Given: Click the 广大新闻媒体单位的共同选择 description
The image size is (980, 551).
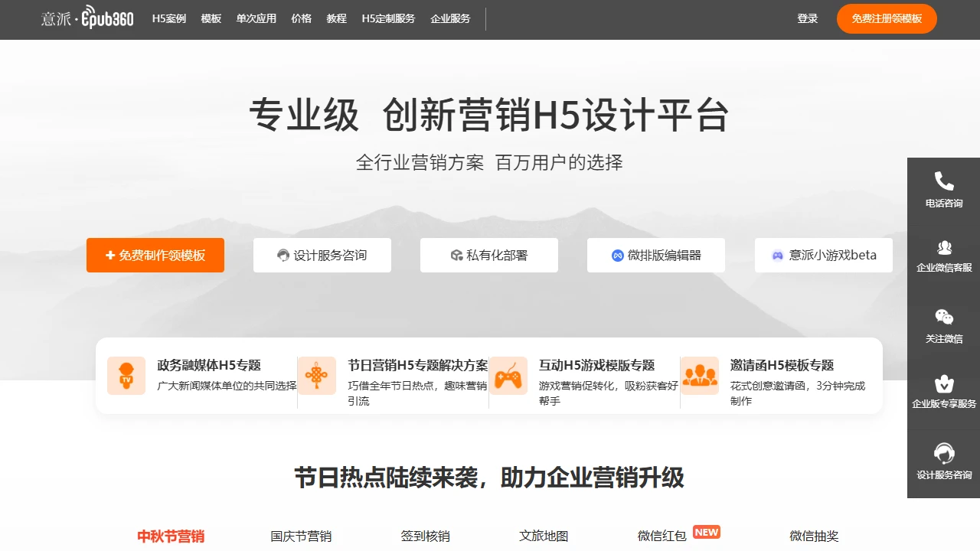Looking at the screenshot, I should click(227, 386).
